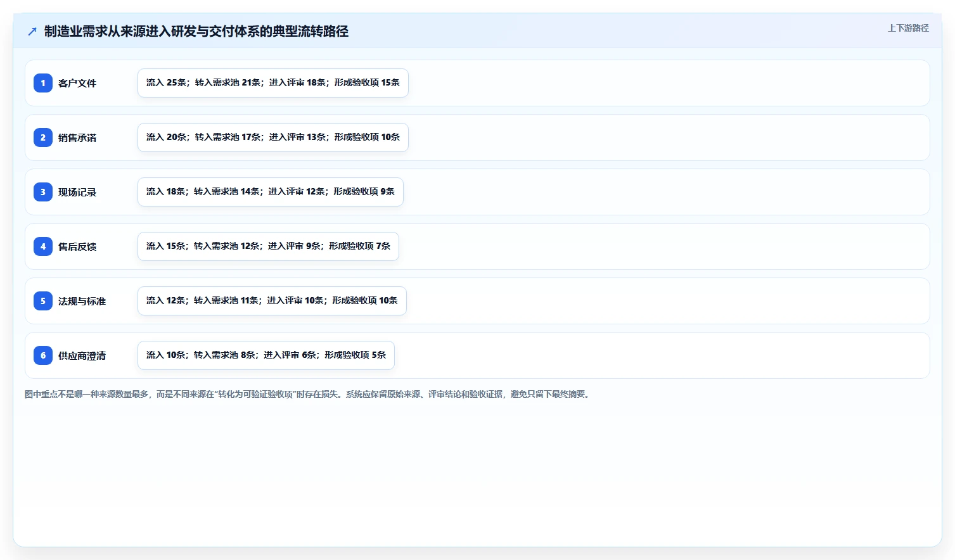Click the number 6 badge for 供应商澄清
Viewport: 955px width, 560px height.
[x=43, y=355]
